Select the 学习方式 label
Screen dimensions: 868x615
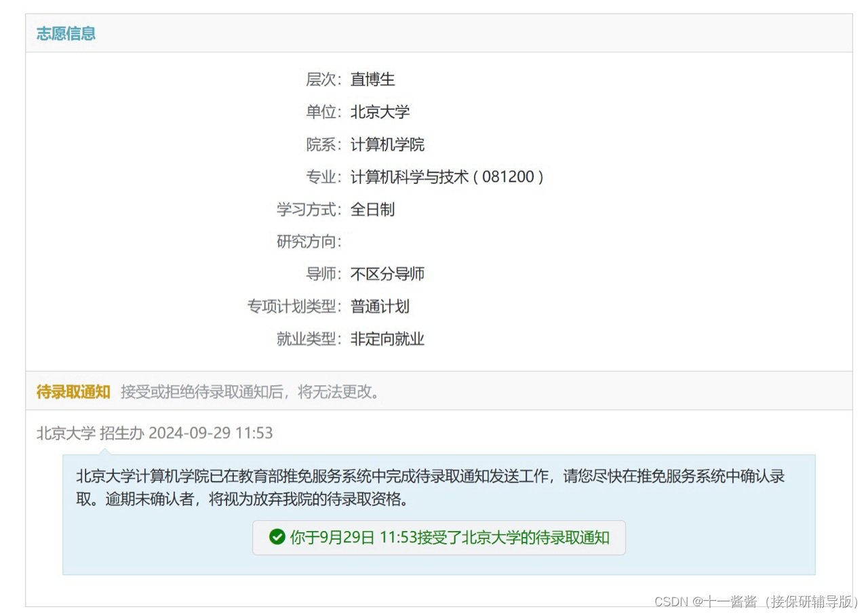[309, 210]
